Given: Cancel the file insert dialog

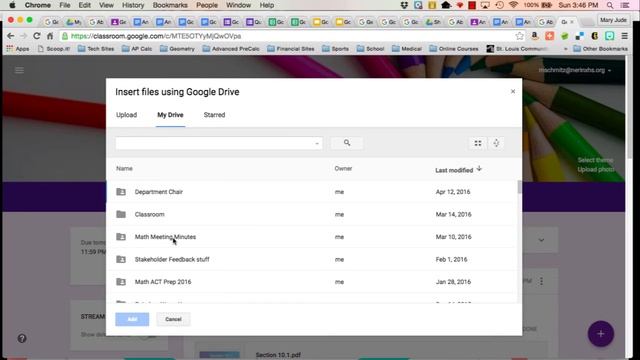Looking at the screenshot, I should coord(173,319).
